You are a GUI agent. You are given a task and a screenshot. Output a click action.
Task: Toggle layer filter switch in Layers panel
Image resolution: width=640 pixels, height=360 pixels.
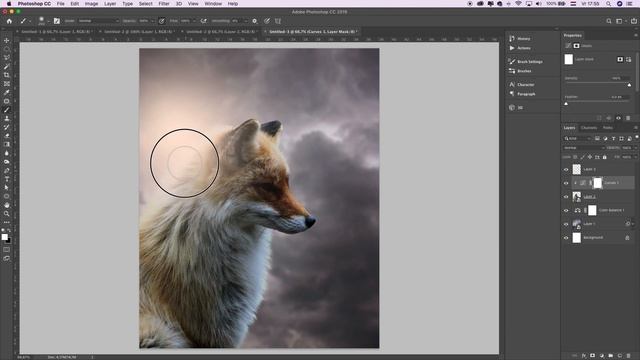point(637,138)
